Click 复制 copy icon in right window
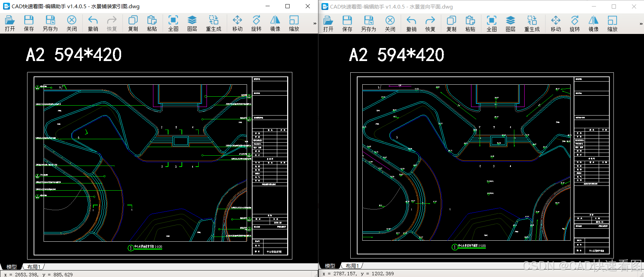The image size is (644, 277). tap(452, 24)
